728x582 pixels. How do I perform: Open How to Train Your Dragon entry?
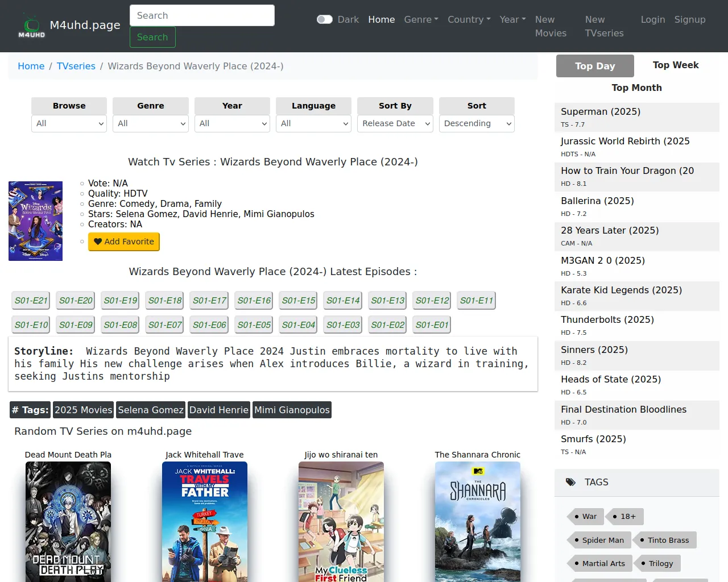(637, 176)
